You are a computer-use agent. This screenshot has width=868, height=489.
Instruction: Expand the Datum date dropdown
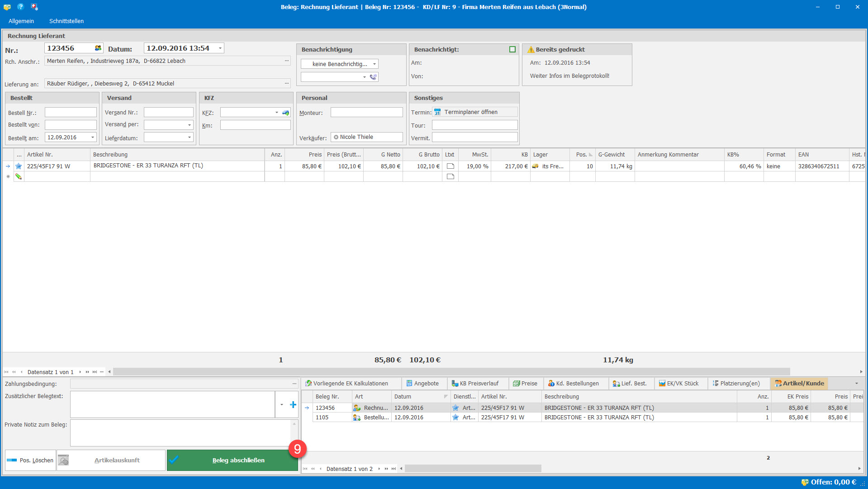click(220, 48)
